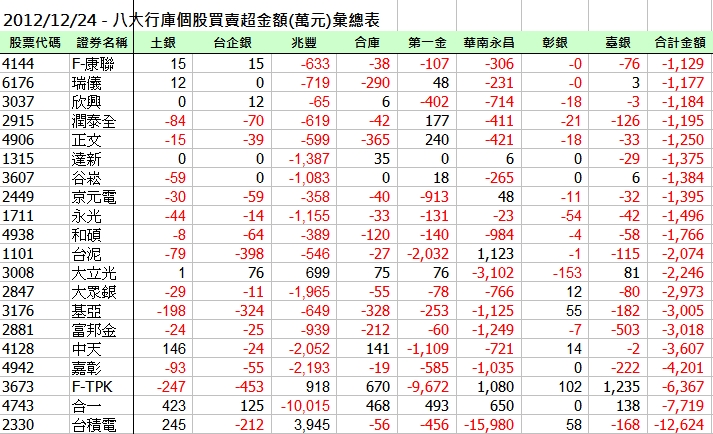Select the F-TPK name cell
This screenshot has height=434, width=713.
92,387
